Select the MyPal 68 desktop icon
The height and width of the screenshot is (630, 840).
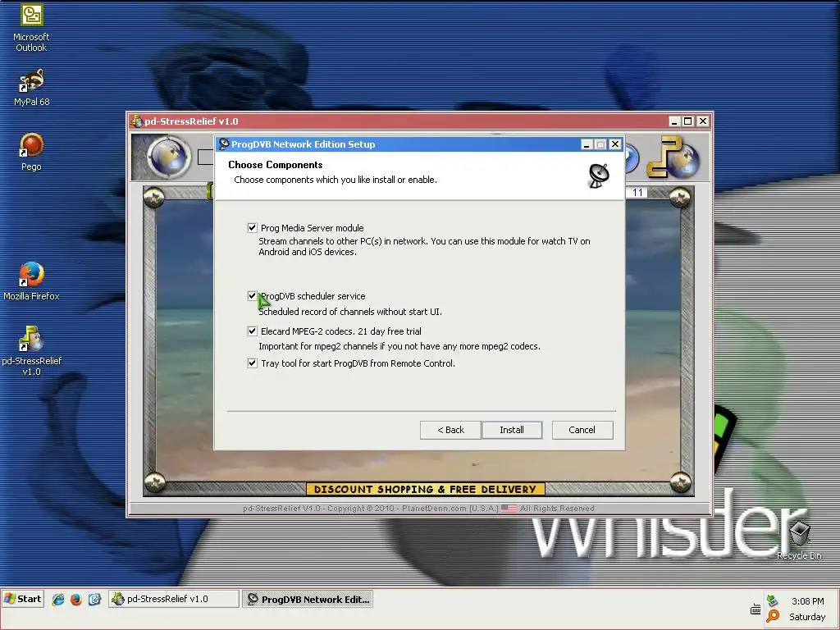31,88
